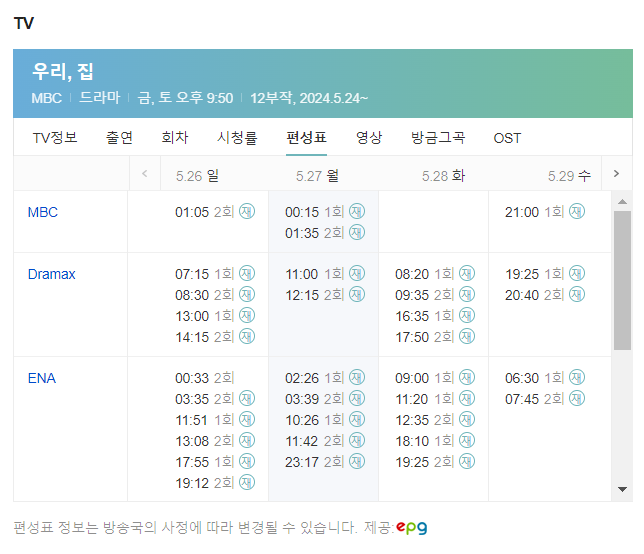
Task: Open the OST tab
Action: pos(507,138)
